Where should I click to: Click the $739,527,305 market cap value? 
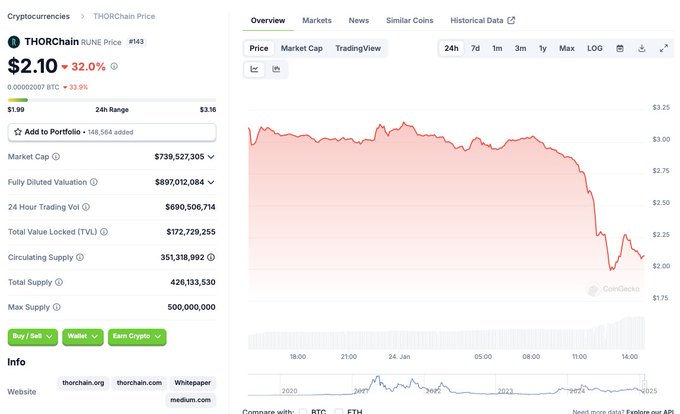pyautogui.click(x=179, y=156)
